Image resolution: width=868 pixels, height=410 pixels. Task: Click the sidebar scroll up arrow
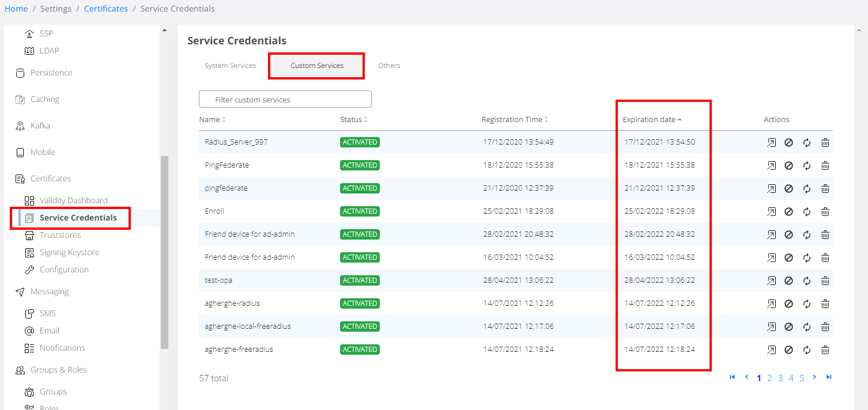point(164,30)
